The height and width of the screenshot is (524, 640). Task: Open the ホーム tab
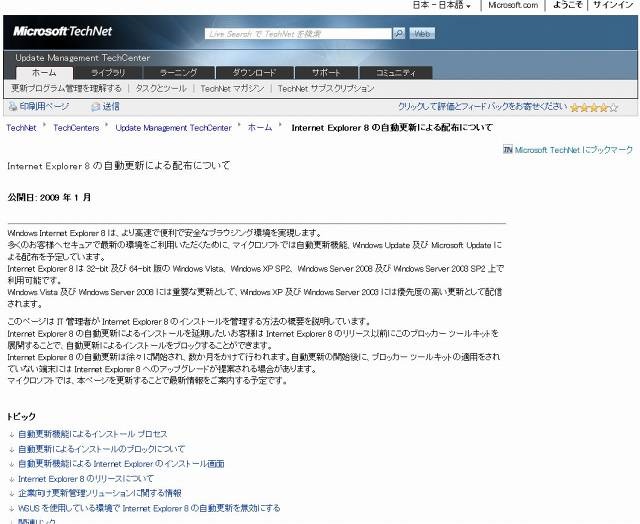pyautogui.click(x=44, y=73)
